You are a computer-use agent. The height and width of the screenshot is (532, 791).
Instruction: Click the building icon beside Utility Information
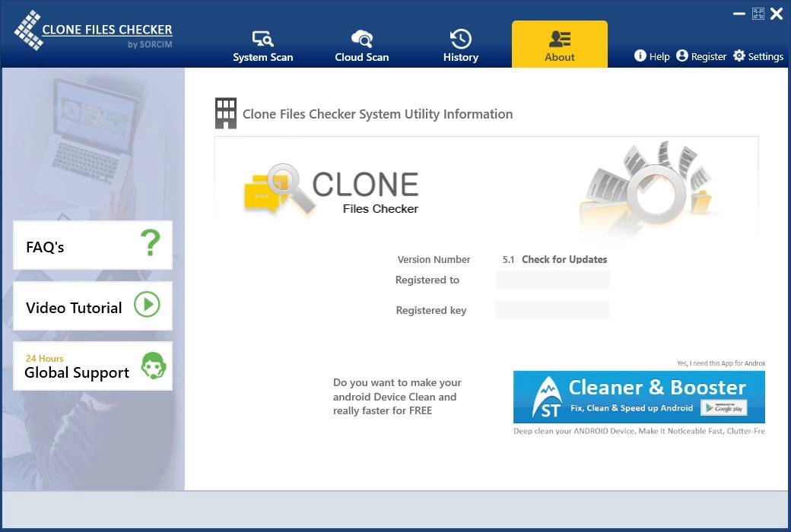(225, 113)
